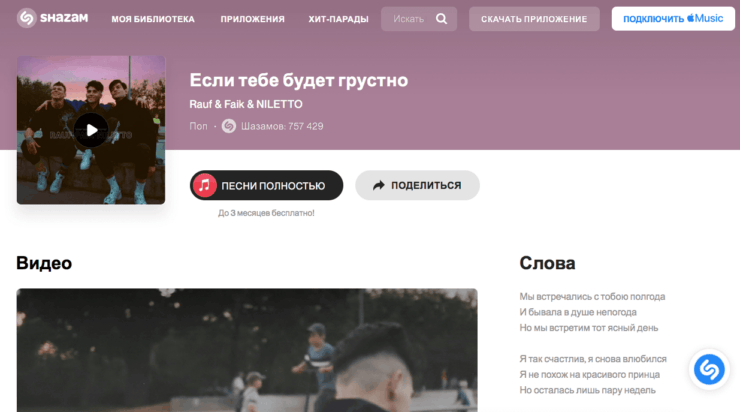This screenshot has width=740, height=412.
Task: Play the song preview on album cover
Action: [x=91, y=130]
